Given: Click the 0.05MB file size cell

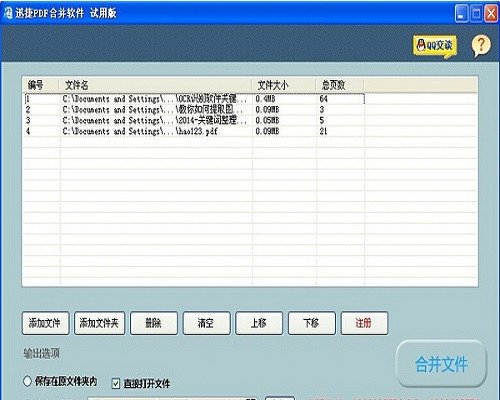Looking at the screenshot, I should [x=267, y=120].
